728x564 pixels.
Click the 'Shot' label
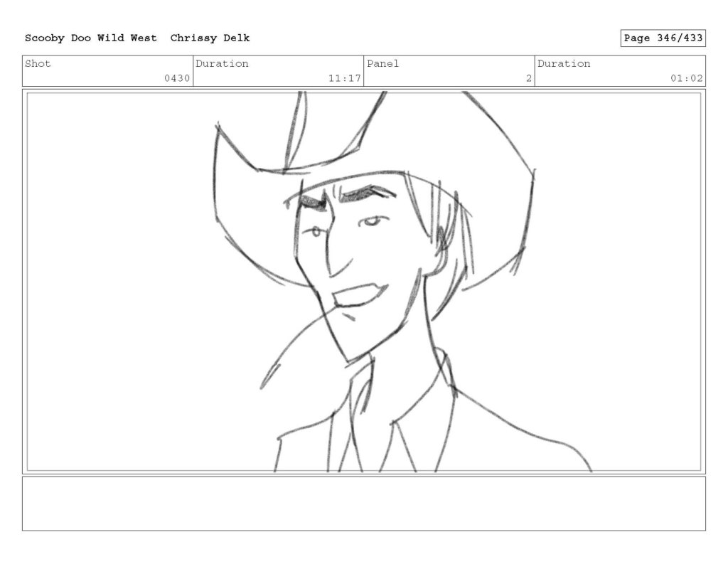click(x=38, y=63)
